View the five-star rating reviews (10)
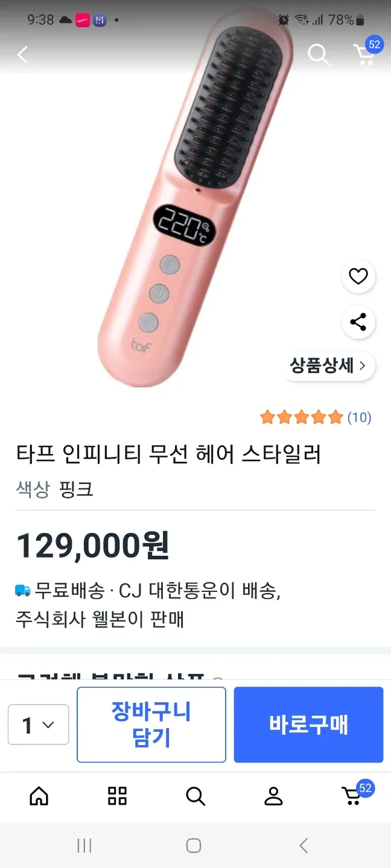This screenshot has height=868, width=391. point(315,417)
